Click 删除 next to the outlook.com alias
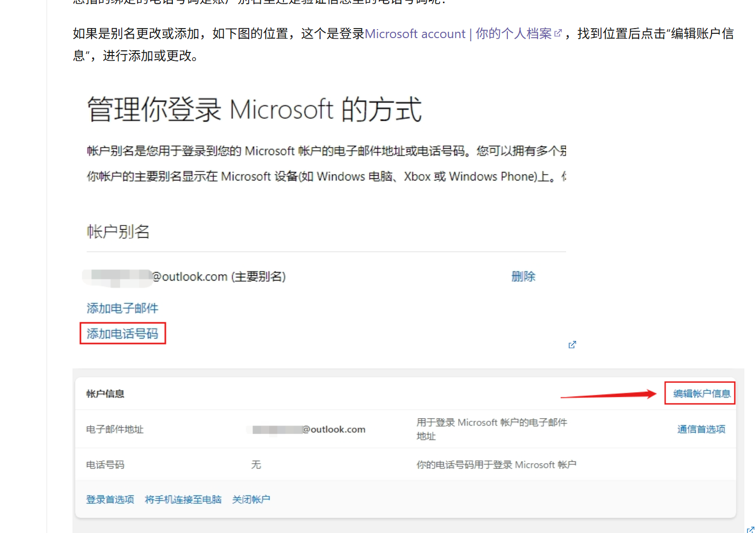 point(523,276)
